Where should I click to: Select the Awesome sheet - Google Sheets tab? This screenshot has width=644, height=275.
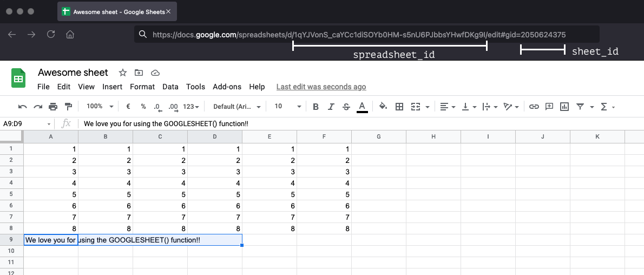117,11
